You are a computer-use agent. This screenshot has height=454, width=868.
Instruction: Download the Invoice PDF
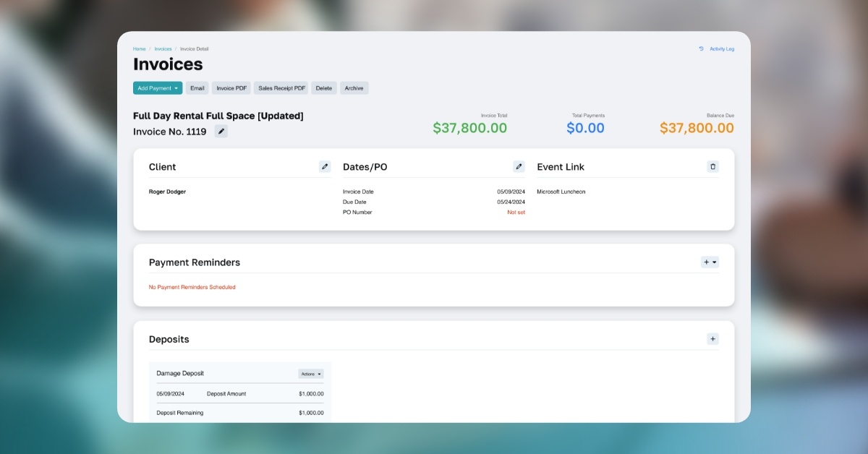pyautogui.click(x=231, y=88)
